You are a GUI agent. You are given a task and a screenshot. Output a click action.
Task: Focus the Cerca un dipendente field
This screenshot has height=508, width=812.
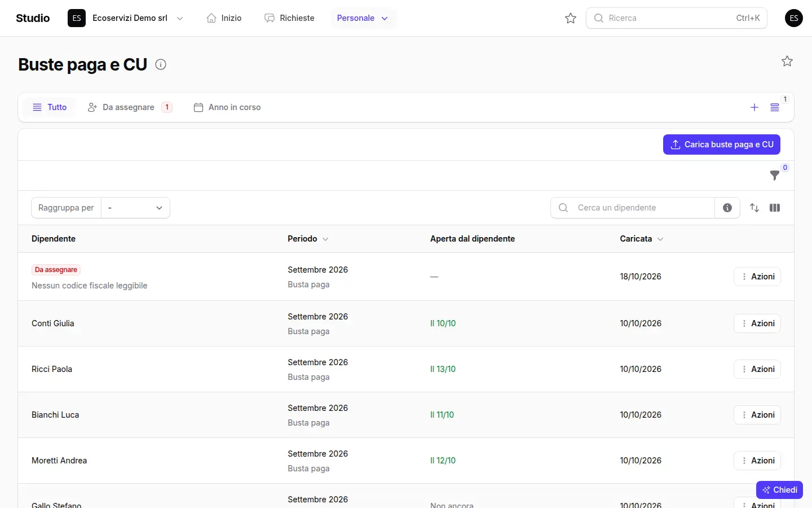point(633,208)
